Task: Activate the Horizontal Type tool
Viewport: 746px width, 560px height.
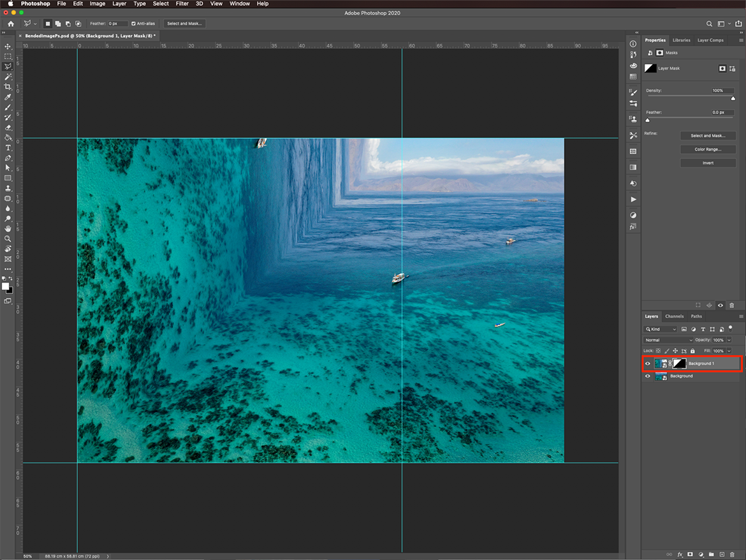Action: (x=8, y=147)
